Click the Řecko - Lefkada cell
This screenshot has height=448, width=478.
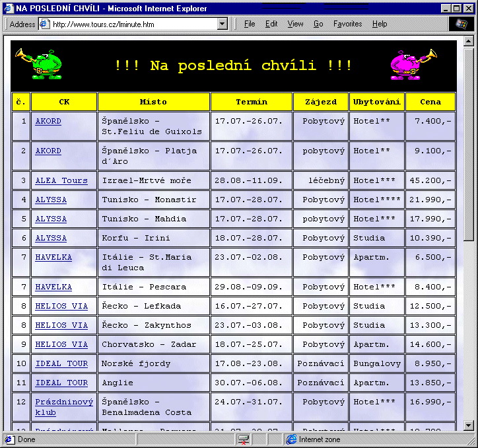[x=154, y=306]
